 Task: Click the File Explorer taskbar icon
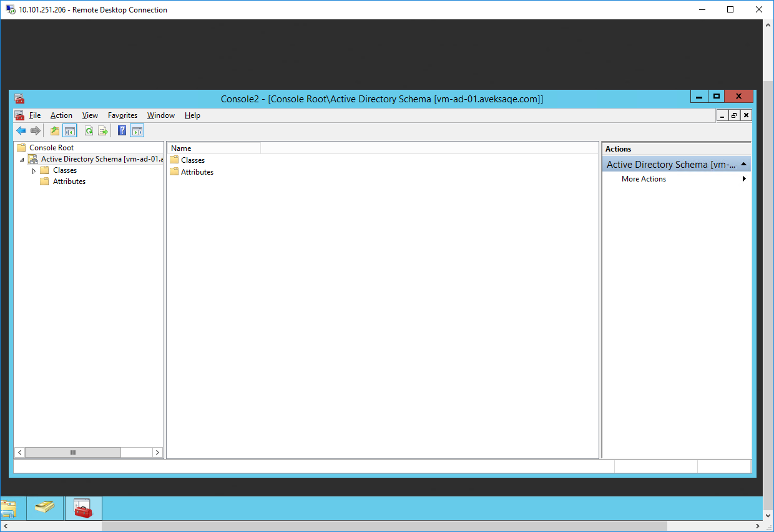click(x=8, y=508)
